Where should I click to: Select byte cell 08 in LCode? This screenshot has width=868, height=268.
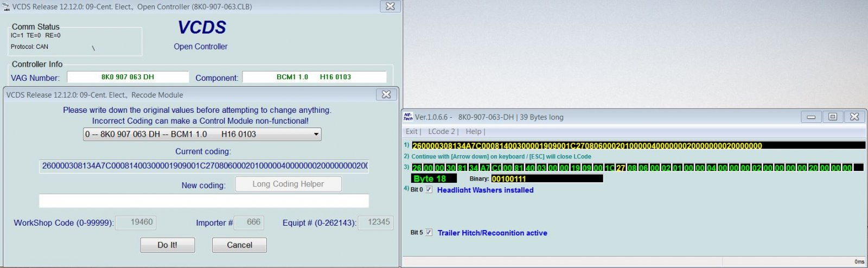pos(632,168)
